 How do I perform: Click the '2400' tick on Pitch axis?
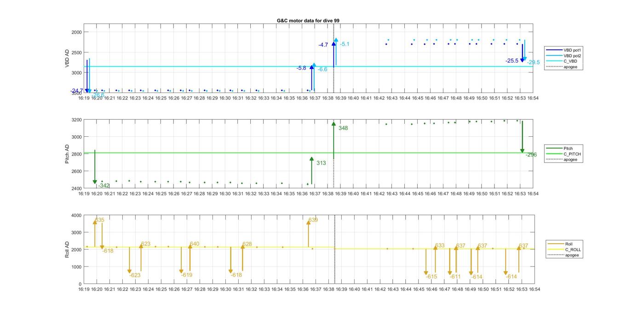tap(76, 188)
